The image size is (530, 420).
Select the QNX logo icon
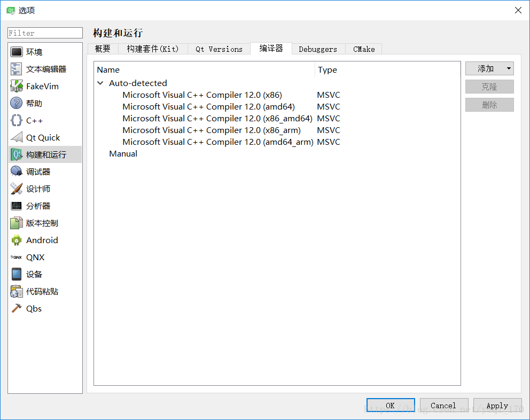coord(16,258)
